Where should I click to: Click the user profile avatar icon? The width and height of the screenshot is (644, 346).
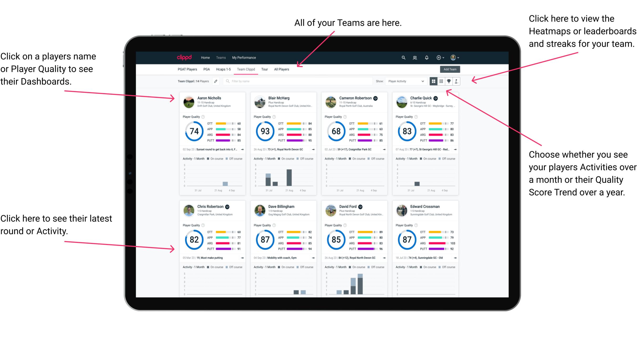pyautogui.click(x=461, y=57)
